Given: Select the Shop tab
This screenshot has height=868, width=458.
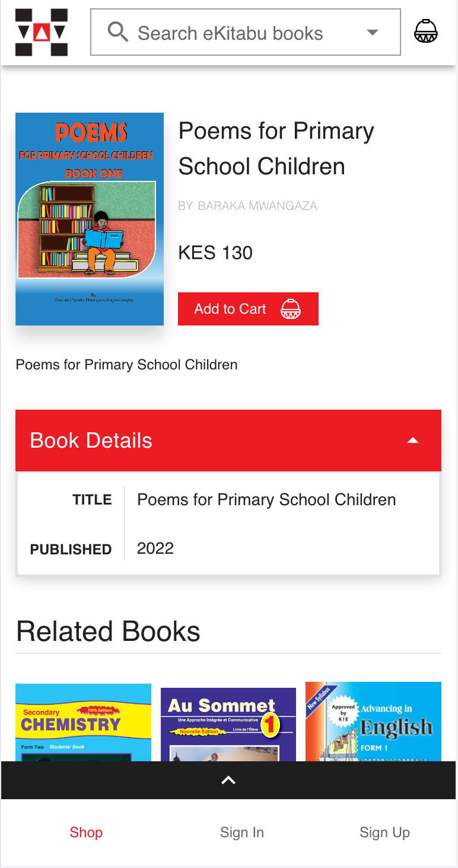Looking at the screenshot, I should pos(86,832).
